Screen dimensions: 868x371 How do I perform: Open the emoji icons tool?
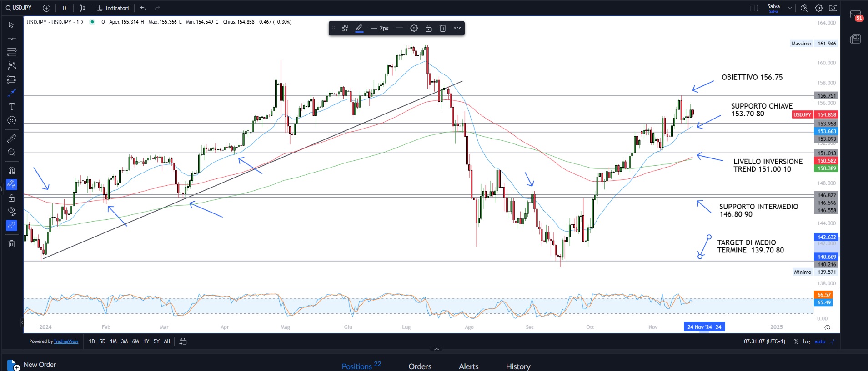click(x=12, y=120)
